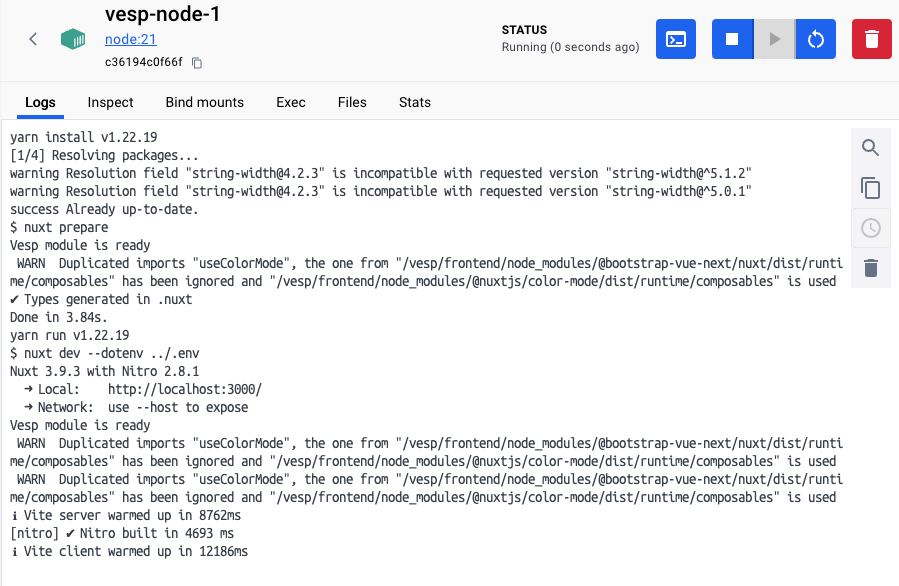
Task: Copy log output to clipboard
Action: [x=871, y=188]
